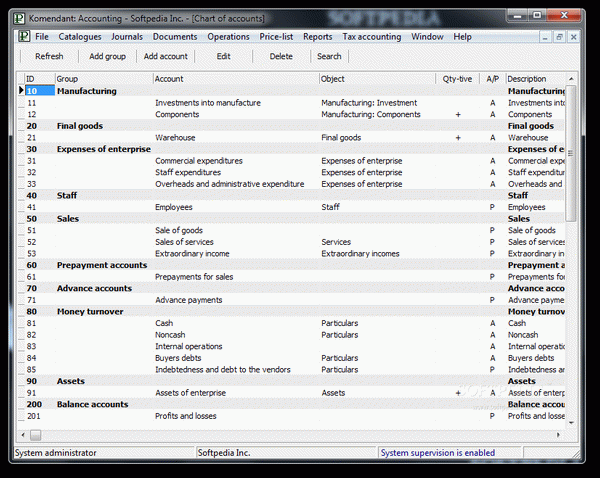Click the ID 10 cell
This screenshot has width=600, height=478.
(x=40, y=91)
